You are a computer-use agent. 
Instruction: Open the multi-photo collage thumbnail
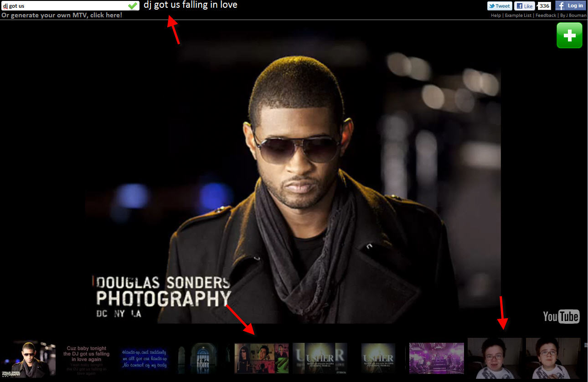coord(261,358)
